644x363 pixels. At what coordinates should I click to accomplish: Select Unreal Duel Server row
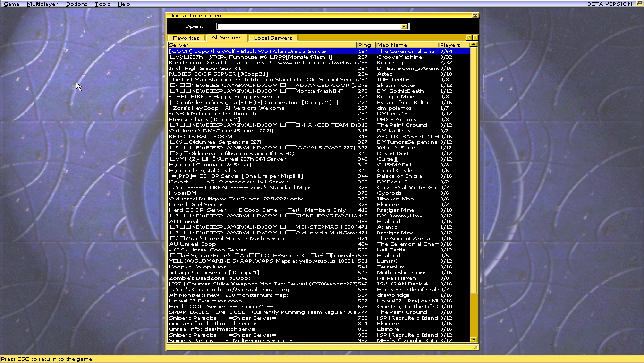(x=319, y=204)
